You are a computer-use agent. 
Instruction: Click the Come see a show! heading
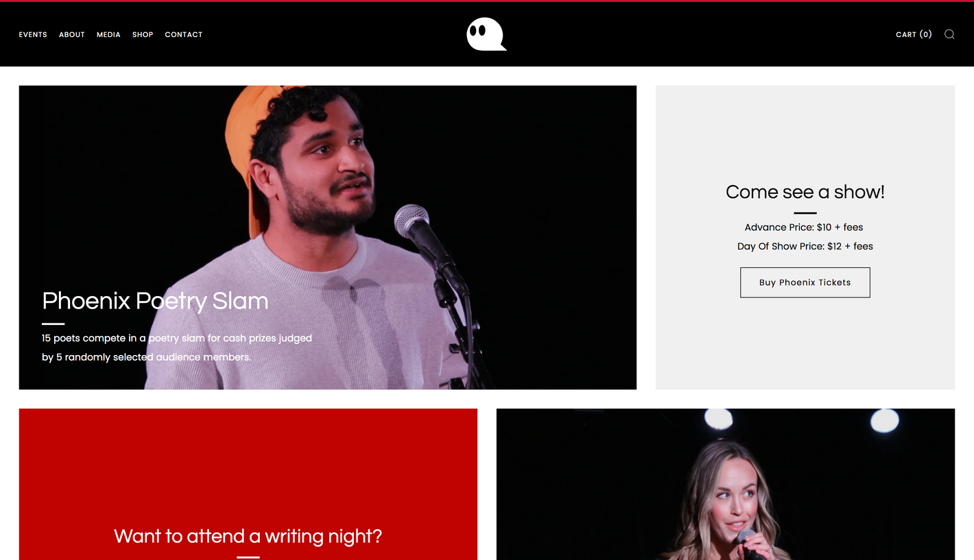click(805, 192)
